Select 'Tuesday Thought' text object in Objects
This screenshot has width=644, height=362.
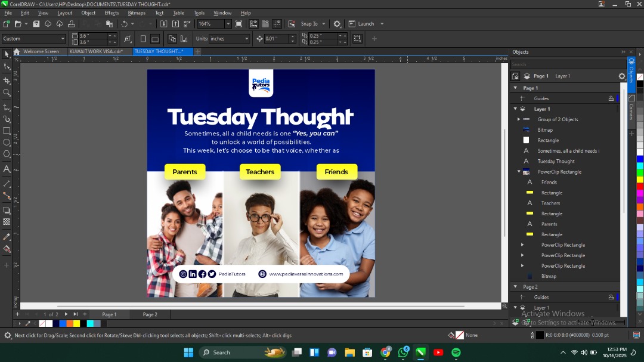tap(556, 162)
